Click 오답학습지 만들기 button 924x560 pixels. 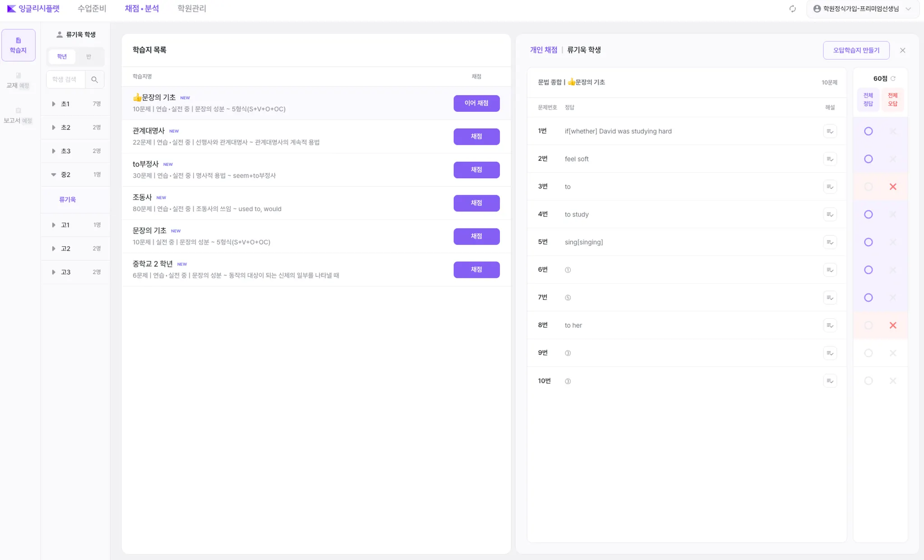856,50
